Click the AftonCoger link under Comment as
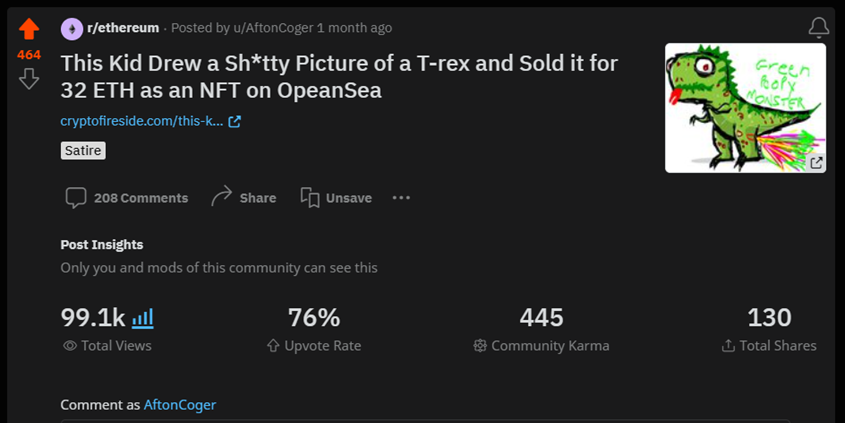This screenshot has height=423, width=845. click(x=180, y=405)
